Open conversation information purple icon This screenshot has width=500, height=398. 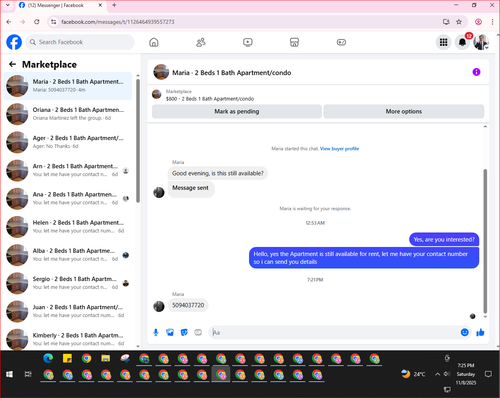click(476, 72)
